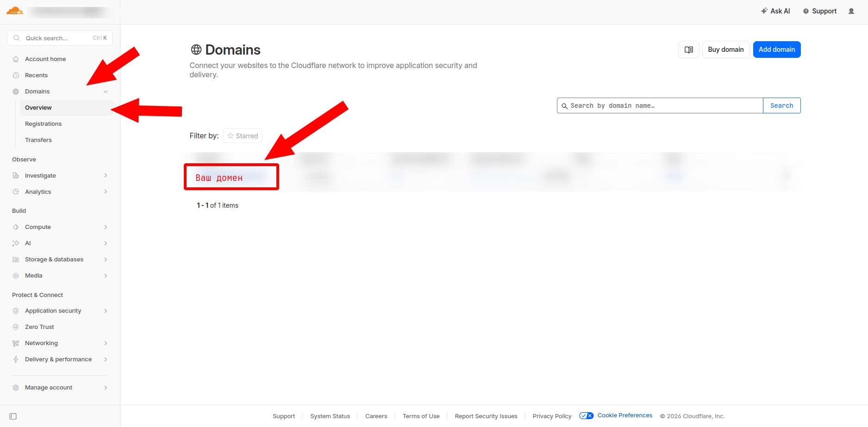868x427 pixels.
Task: Click the Delivery & performance lightning icon
Action: tap(16, 359)
